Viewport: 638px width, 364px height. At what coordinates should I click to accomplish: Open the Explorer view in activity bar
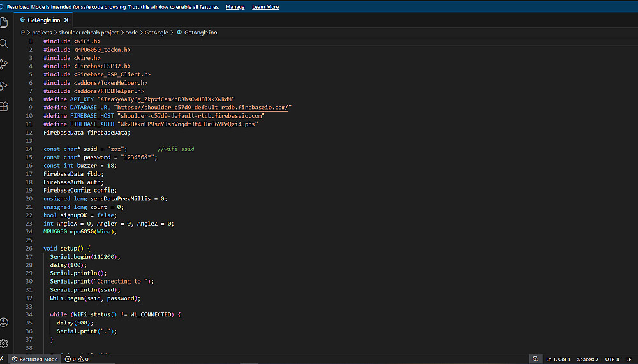(x=4, y=23)
